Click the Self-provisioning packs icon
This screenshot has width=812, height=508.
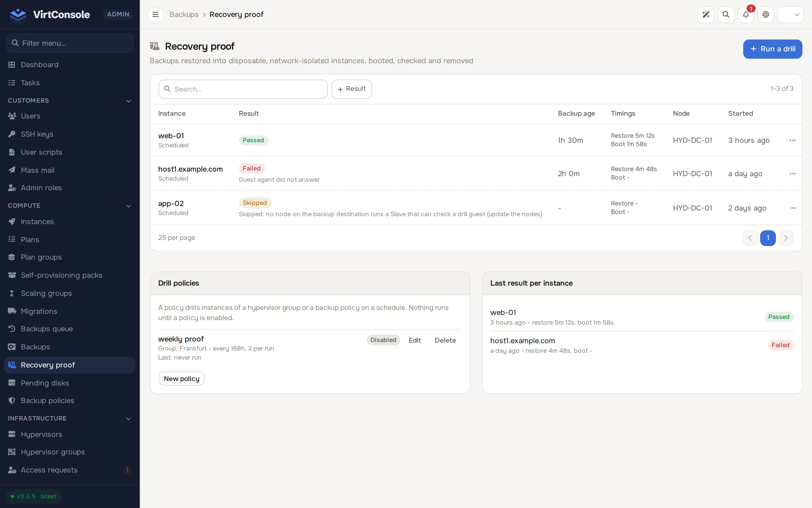click(x=12, y=275)
